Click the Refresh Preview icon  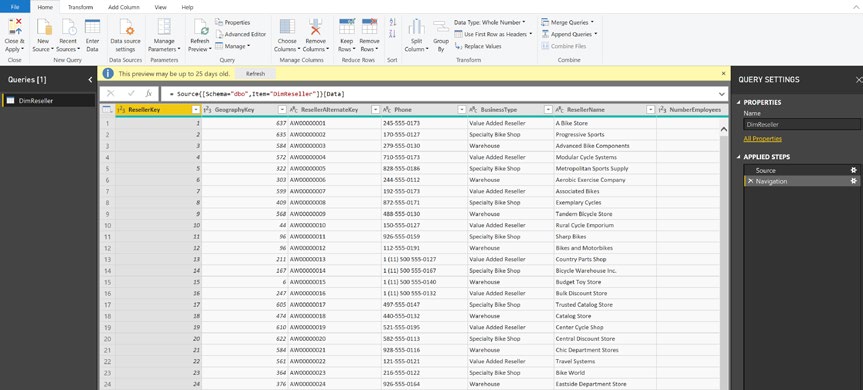coord(199,27)
